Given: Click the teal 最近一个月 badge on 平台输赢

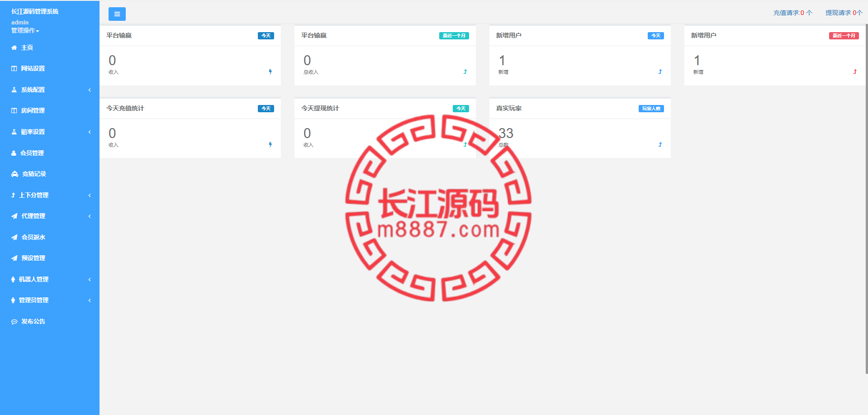Looking at the screenshot, I should coord(454,35).
